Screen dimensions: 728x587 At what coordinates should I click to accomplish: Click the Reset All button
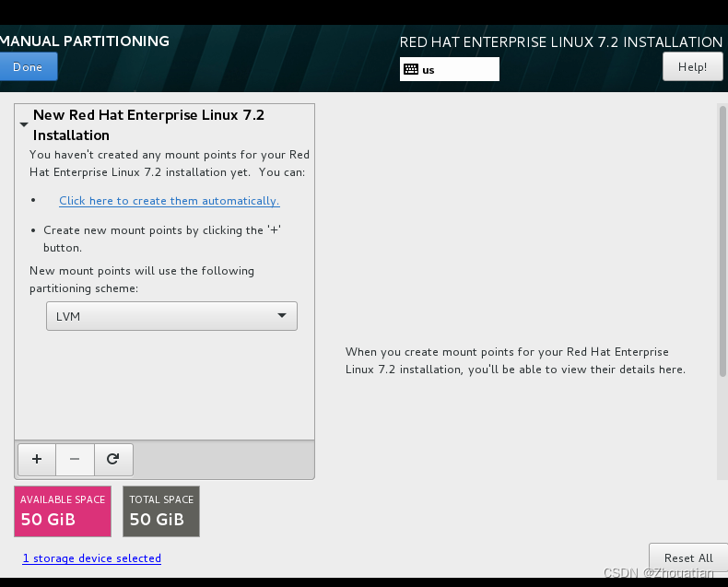(x=688, y=558)
